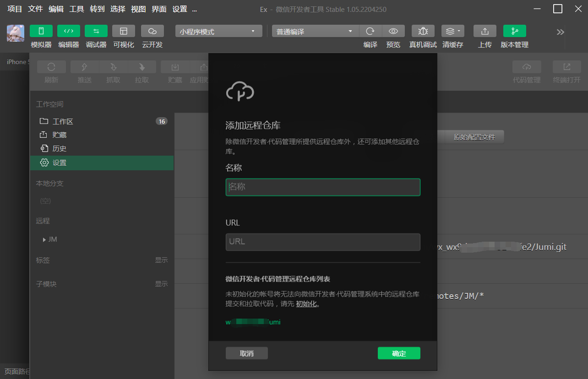Screen dimensions: 588x379
Task: Select 工作区 in sidebar
Action: point(102,121)
